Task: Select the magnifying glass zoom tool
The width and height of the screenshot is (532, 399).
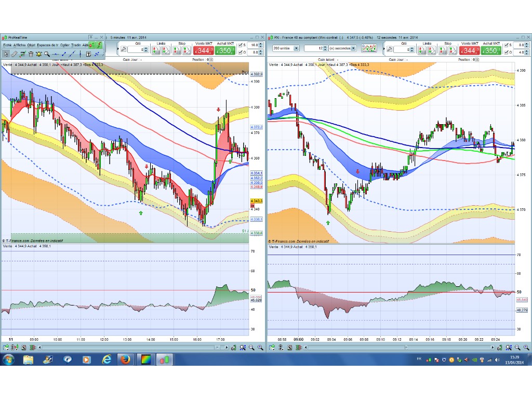Action: click(x=47, y=54)
